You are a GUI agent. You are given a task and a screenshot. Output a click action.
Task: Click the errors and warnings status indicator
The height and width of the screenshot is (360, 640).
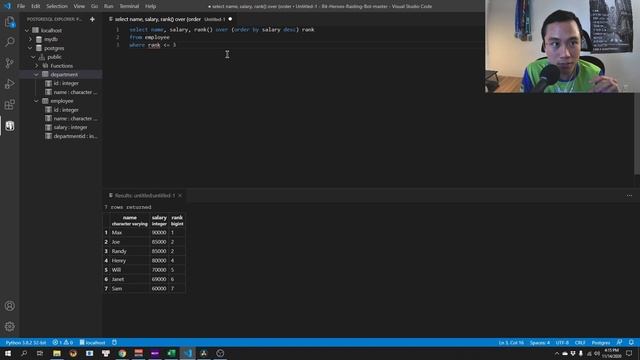tap(62, 342)
